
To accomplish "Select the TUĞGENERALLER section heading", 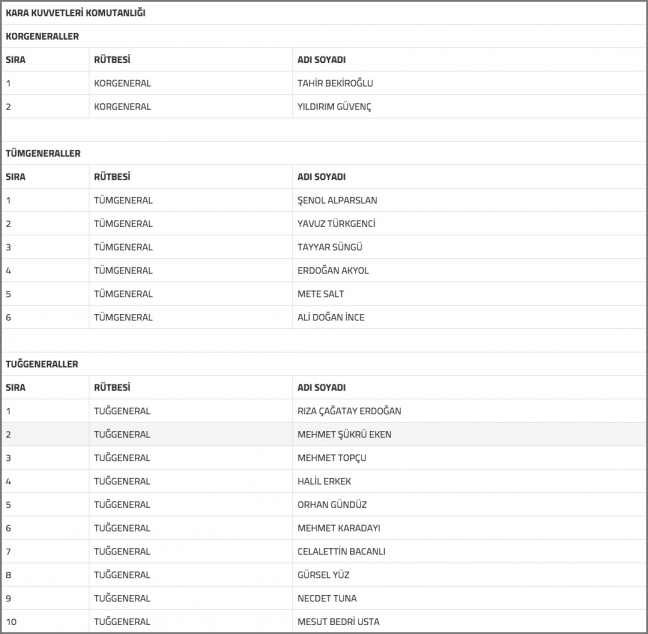I will pos(42,364).
